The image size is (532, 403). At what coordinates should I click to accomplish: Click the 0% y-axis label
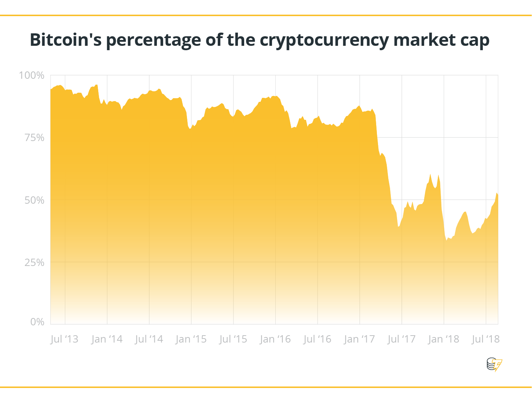37,322
